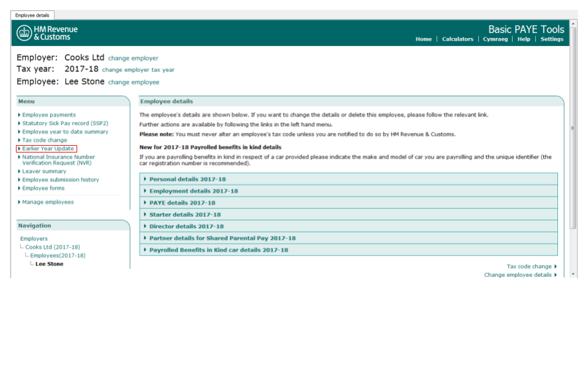Screen dimensions: 588x392
Task: Click the tax year value 2017-18
Action: coord(81,69)
